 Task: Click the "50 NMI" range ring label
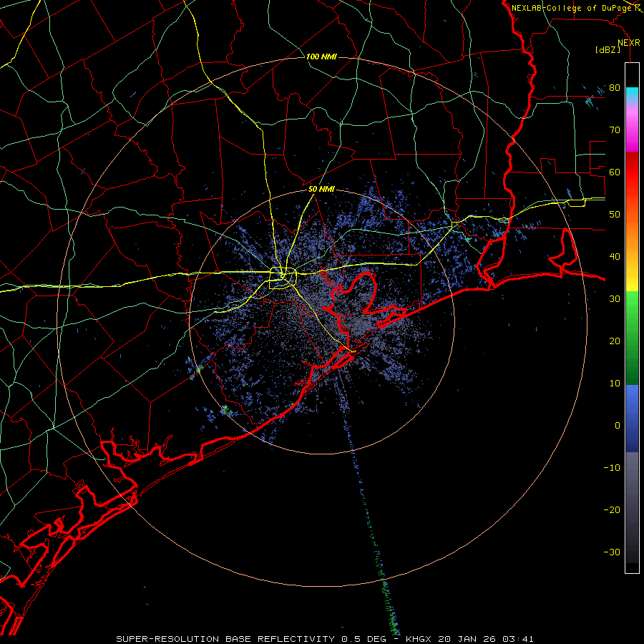[x=321, y=190]
